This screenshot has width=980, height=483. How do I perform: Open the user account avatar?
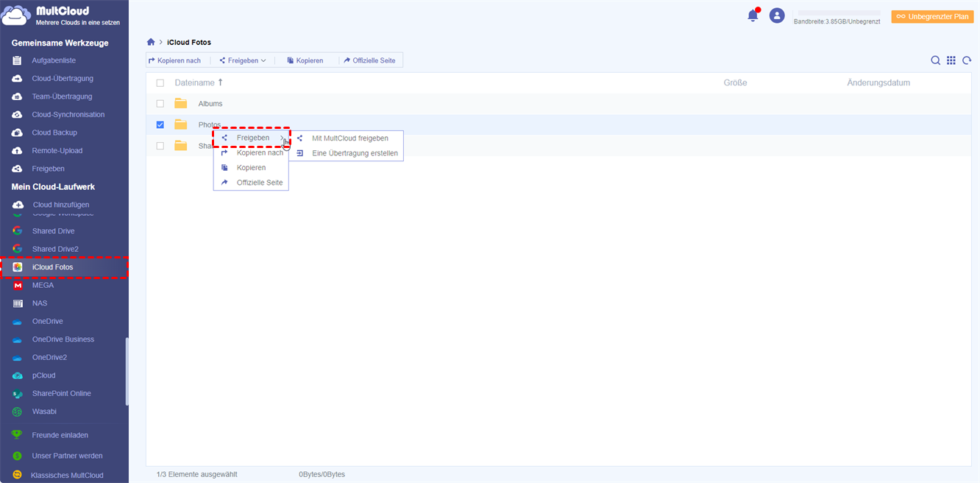(x=777, y=15)
